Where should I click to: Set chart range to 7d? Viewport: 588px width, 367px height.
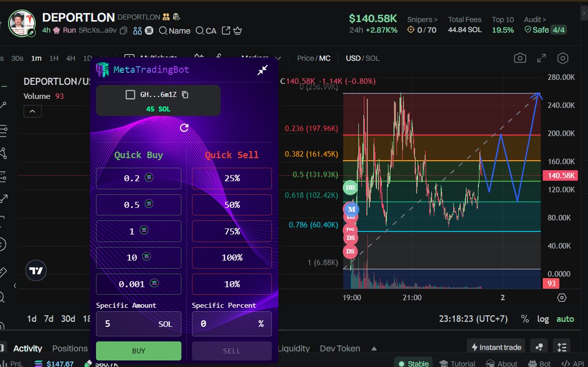tap(49, 319)
